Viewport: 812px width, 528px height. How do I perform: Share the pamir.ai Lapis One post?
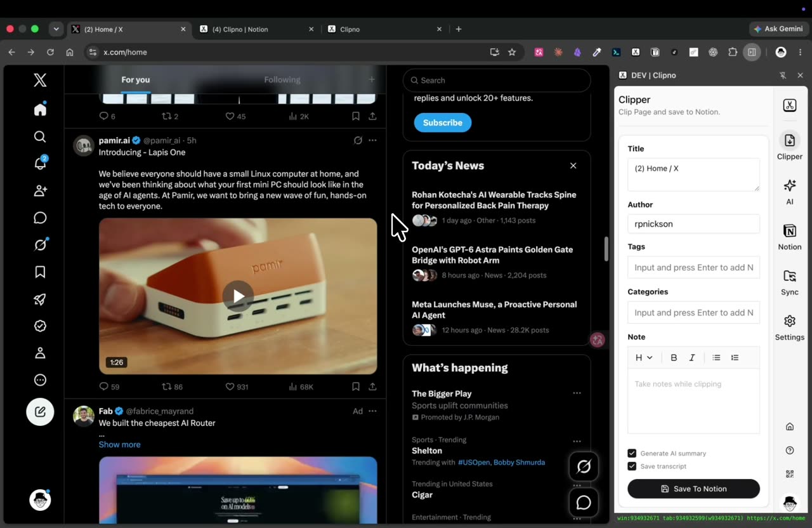372,386
